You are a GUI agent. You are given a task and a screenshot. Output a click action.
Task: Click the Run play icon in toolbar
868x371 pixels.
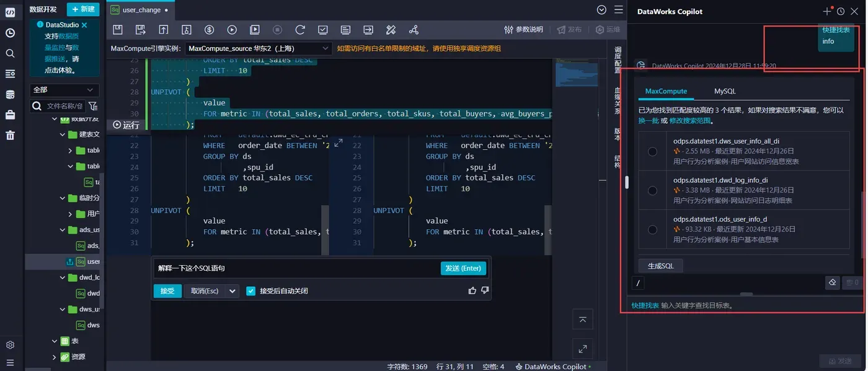tap(232, 30)
